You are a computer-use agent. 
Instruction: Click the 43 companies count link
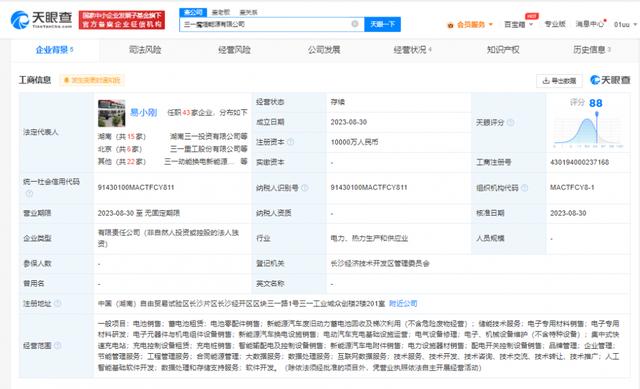[187, 112]
